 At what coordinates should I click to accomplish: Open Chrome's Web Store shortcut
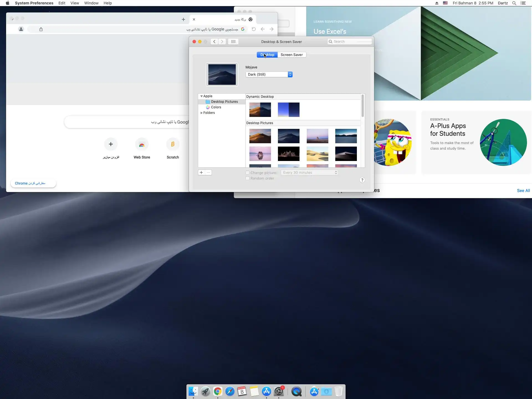coord(142,145)
